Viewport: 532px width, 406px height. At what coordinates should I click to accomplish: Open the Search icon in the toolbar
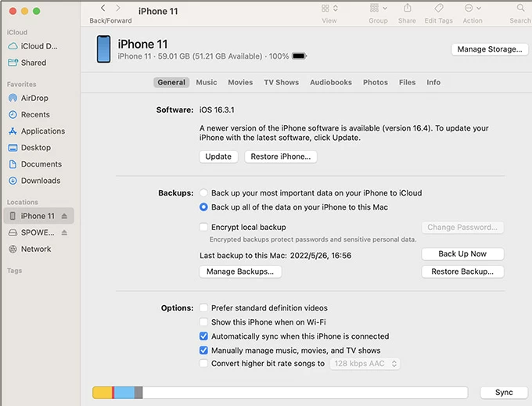519,9
